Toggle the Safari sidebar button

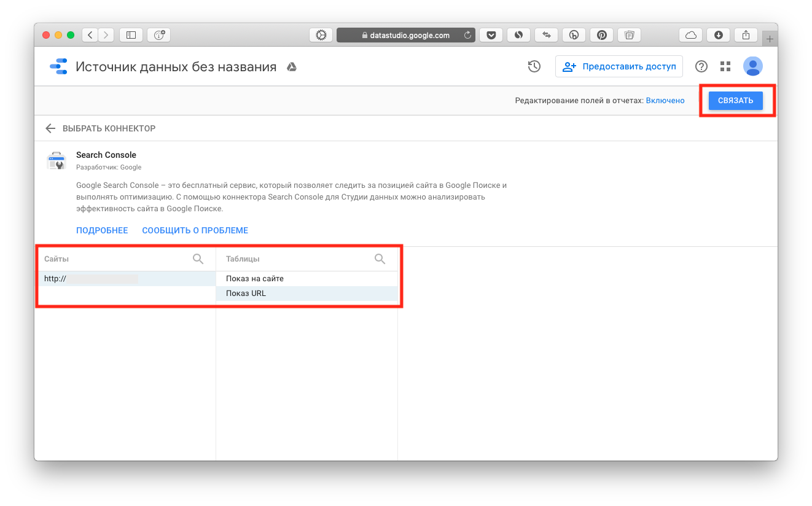131,35
